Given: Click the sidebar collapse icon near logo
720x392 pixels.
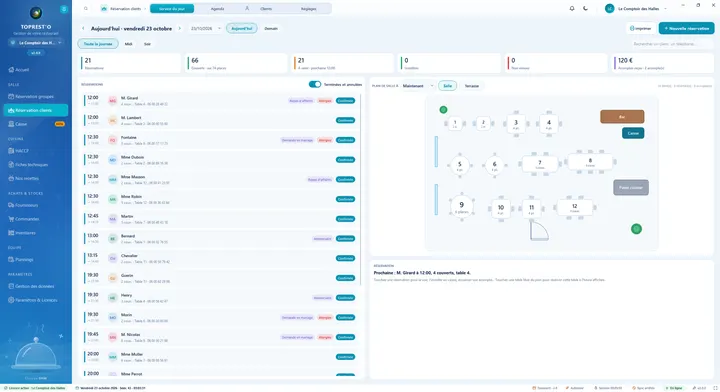Looking at the screenshot, I should coord(64,9).
